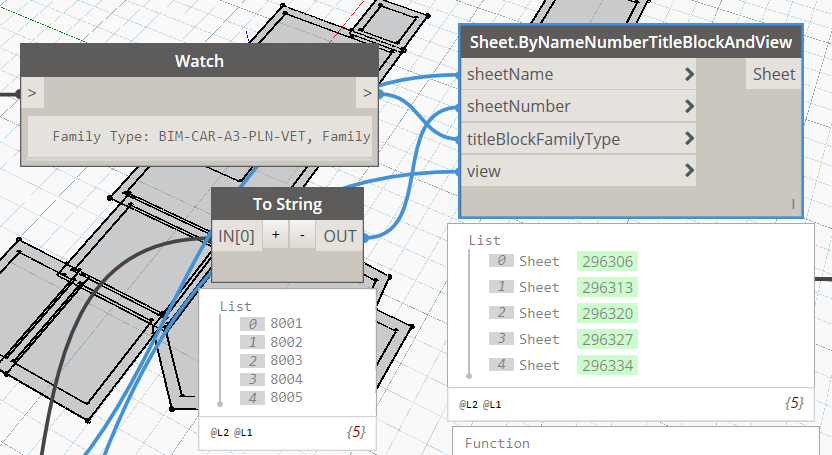
Task: Expand the sheetNumber port chevron
Action: [x=689, y=106]
